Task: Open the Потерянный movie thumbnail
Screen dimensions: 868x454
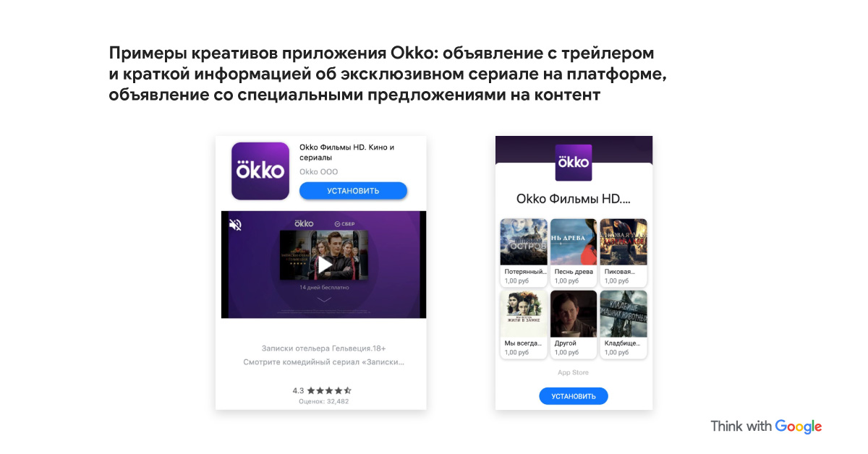Action: [524, 242]
